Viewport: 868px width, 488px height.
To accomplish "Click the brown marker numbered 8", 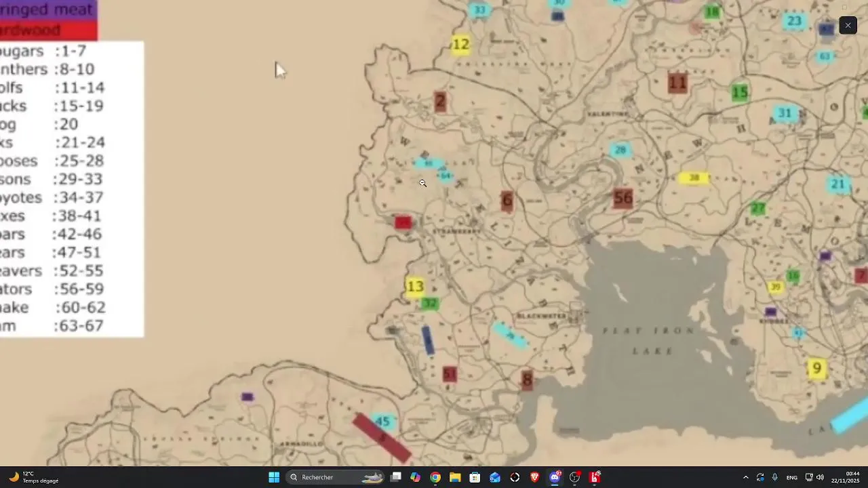I will [x=528, y=380].
